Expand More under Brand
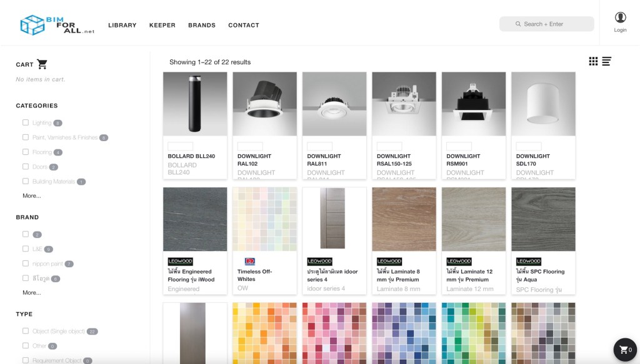640x364 pixels. 31,293
